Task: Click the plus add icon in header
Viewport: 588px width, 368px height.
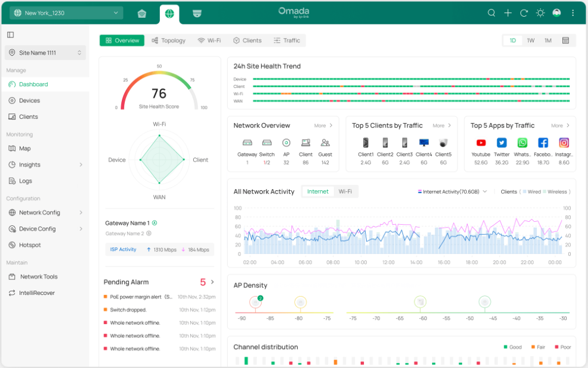Action: (x=508, y=13)
